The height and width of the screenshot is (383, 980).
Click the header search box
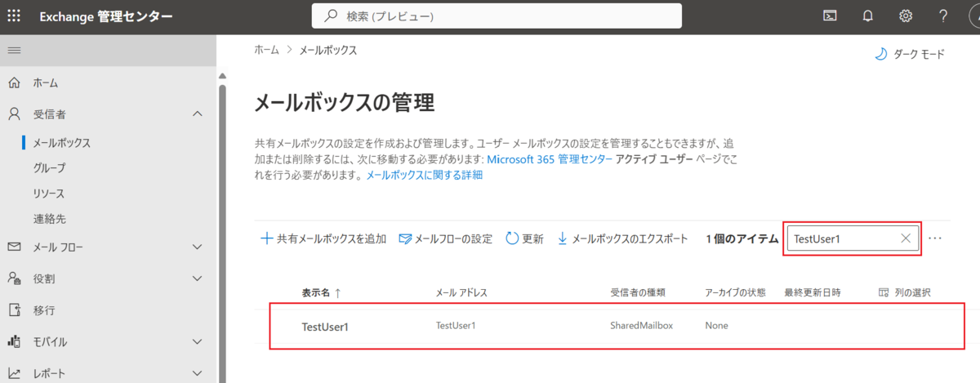[497, 16]
